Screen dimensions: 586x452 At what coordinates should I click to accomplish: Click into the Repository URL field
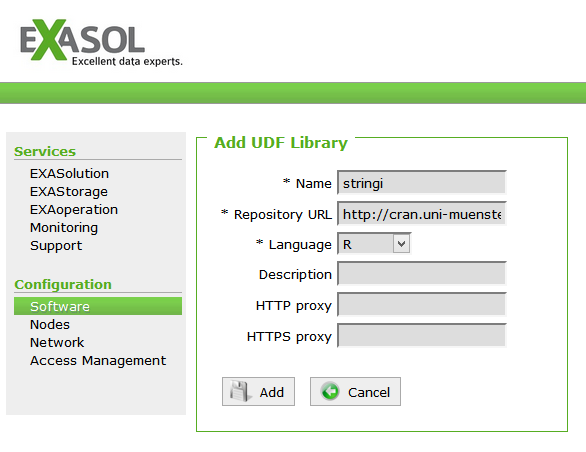point(422,213)
